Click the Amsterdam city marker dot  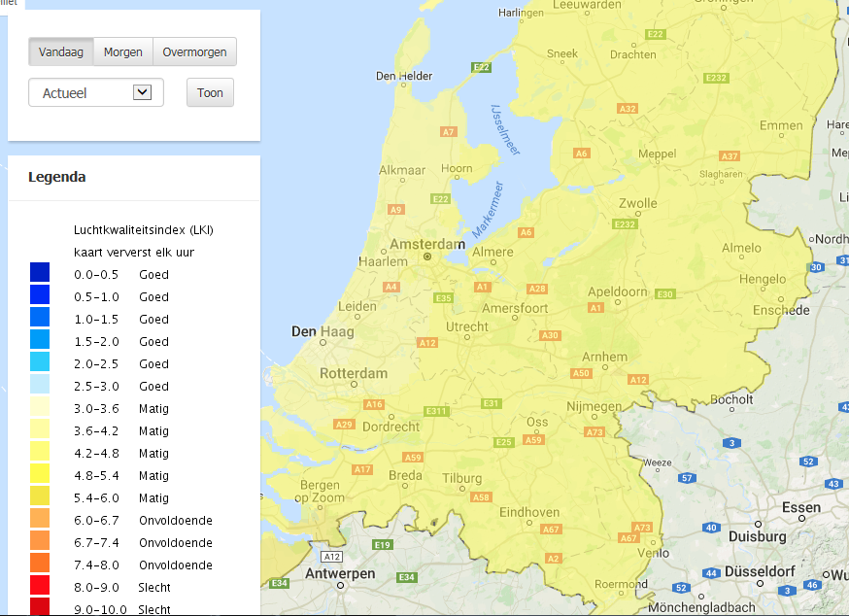[427, 257]
